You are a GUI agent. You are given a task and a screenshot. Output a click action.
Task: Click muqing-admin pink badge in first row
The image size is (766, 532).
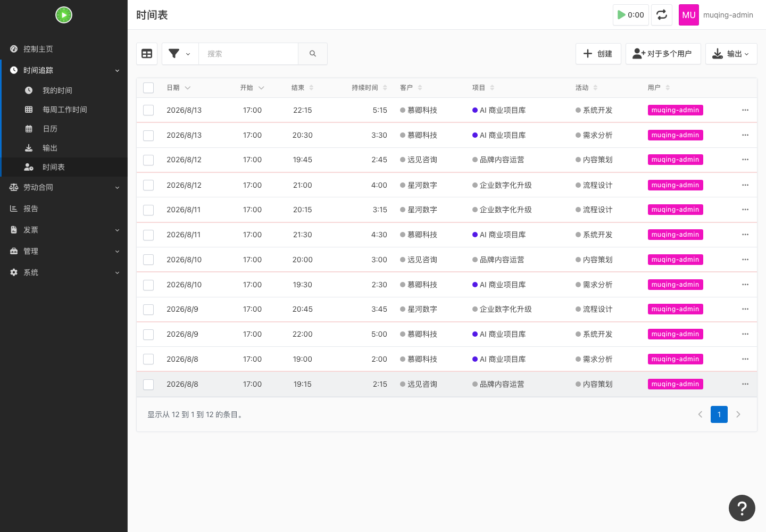click(x=676, y=110)
